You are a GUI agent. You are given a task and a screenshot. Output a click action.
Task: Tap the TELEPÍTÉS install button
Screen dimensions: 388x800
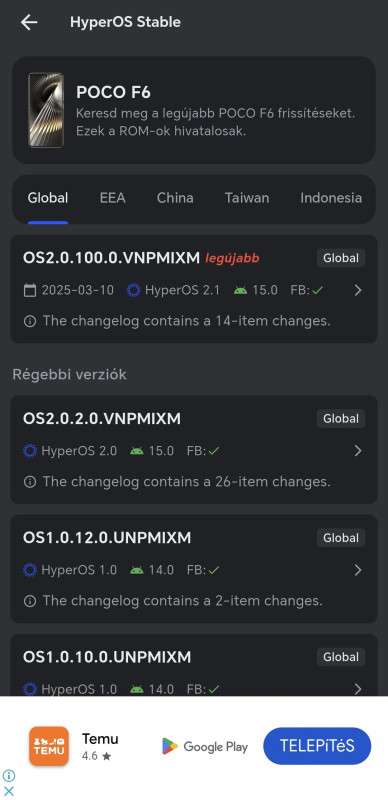click(x=317, y=746)
